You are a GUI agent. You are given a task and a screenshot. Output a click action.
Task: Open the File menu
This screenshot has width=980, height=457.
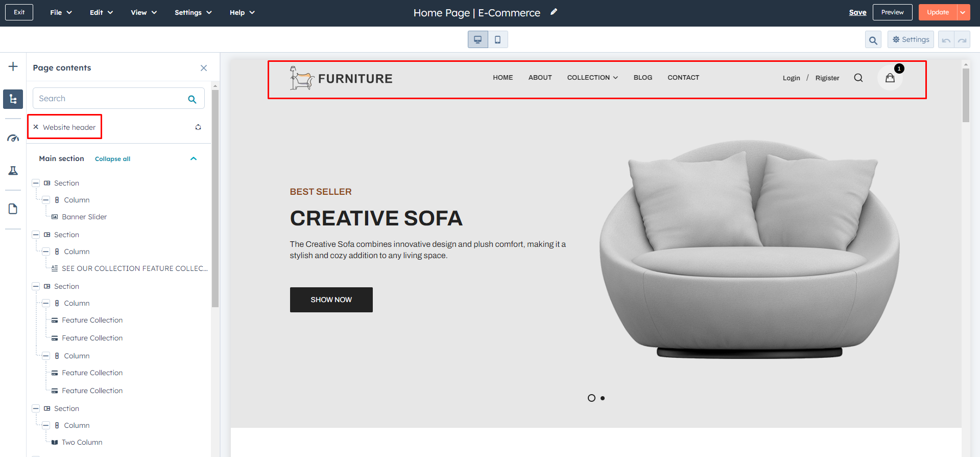tap(61, 12)
